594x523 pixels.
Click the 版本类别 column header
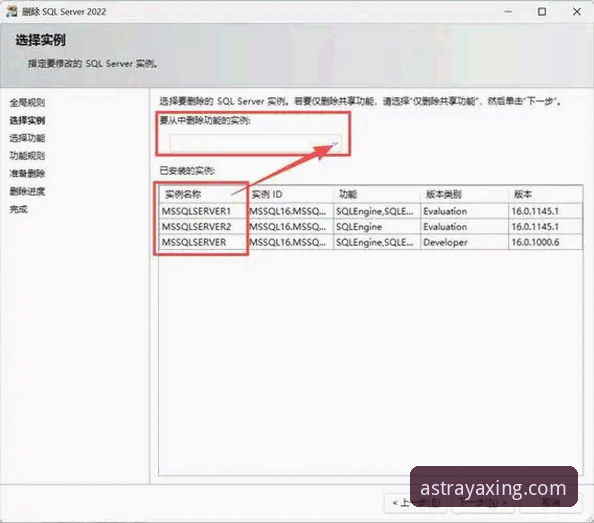click(464, 194)
